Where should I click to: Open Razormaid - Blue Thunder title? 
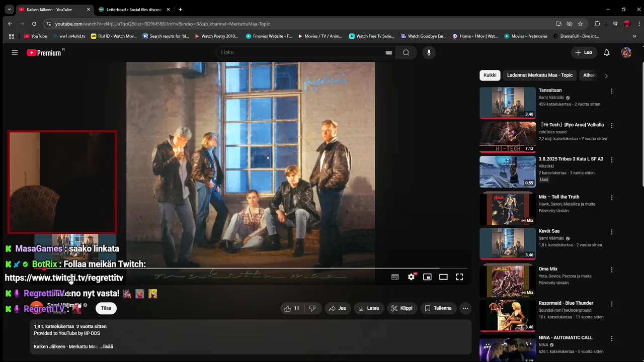coord(566,303)
